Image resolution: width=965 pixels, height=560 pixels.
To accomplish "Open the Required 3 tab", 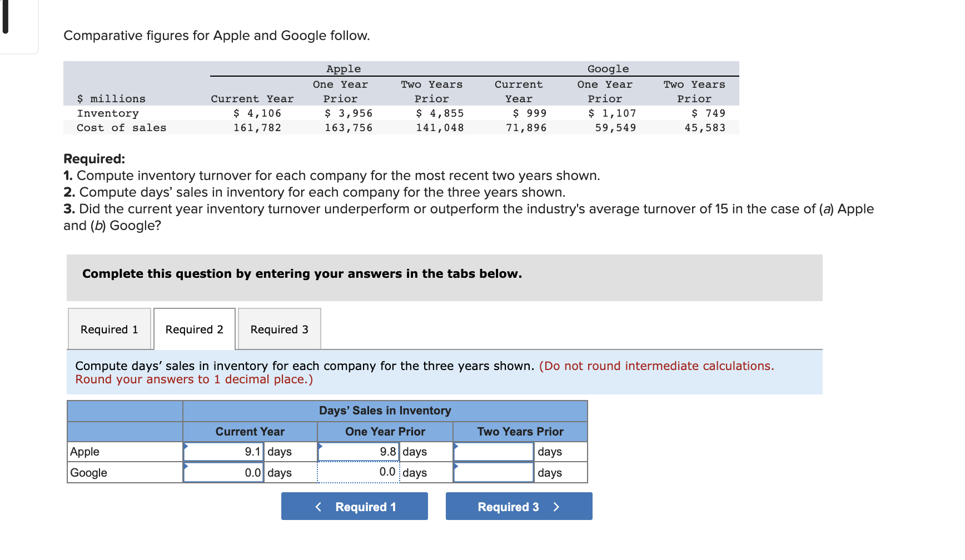I will pyautogui.click(x=280, y=329).
